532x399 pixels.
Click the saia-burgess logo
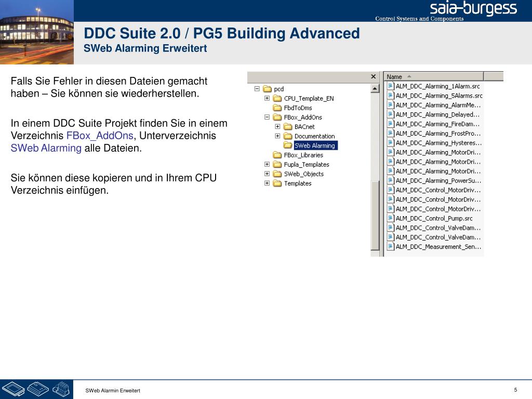point(473,9)
